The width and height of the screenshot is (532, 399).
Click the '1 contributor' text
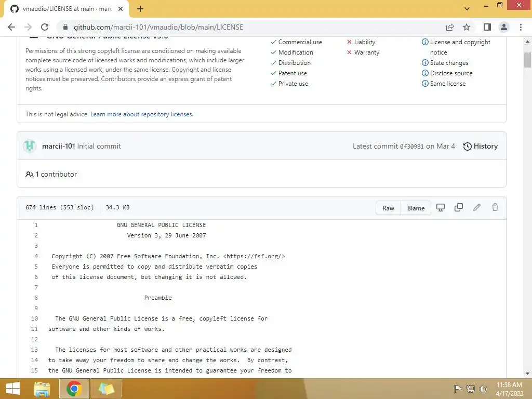[56, 174]
